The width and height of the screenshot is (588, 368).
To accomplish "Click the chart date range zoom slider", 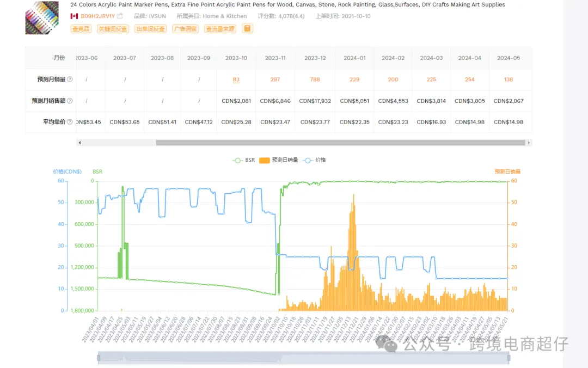I will [303, 358].
